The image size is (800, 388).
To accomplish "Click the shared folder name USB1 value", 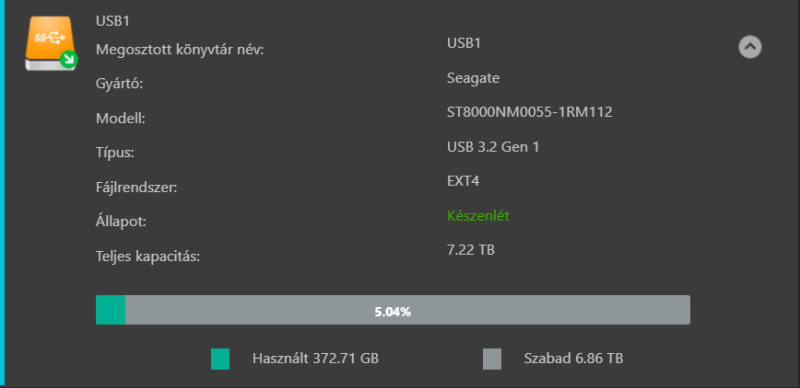I will click(464, 43).
